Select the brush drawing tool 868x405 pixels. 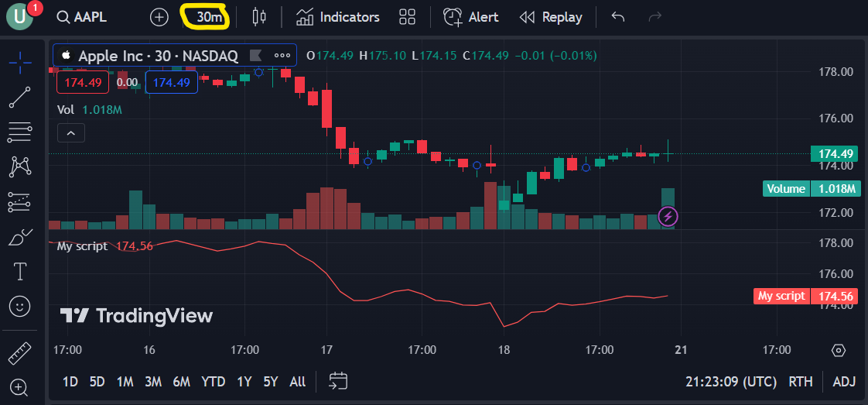20,237
